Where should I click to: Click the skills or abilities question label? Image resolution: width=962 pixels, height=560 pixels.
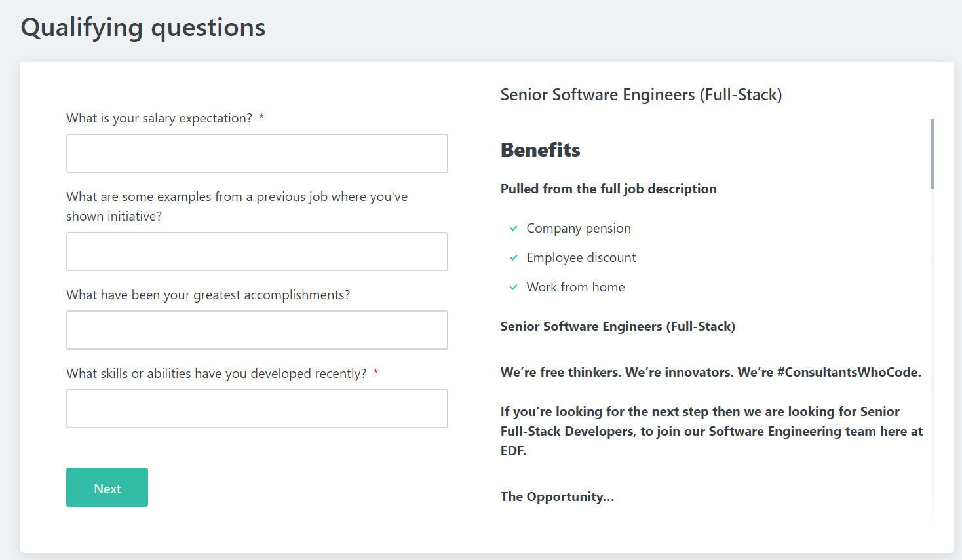(216, 374)
